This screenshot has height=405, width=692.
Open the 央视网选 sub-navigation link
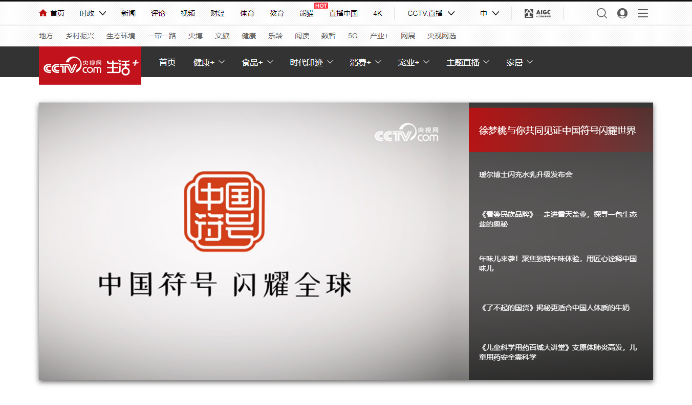(441, 36)
